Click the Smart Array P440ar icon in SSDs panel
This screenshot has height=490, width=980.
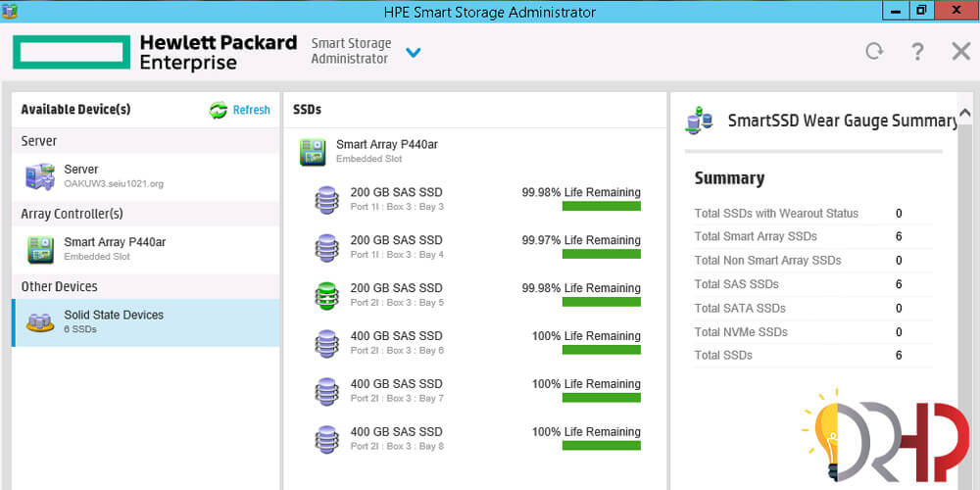[314, 152]
